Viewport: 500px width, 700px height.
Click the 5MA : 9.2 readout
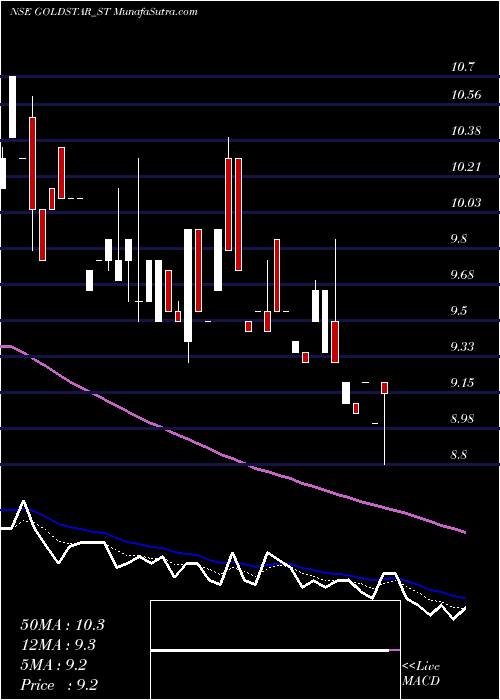[54, 665]
